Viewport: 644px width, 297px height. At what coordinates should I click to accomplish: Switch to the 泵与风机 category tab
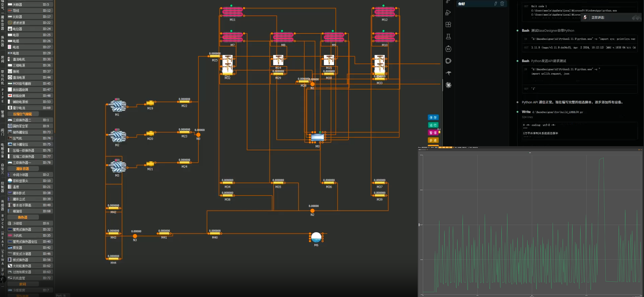tap(2, 77)
